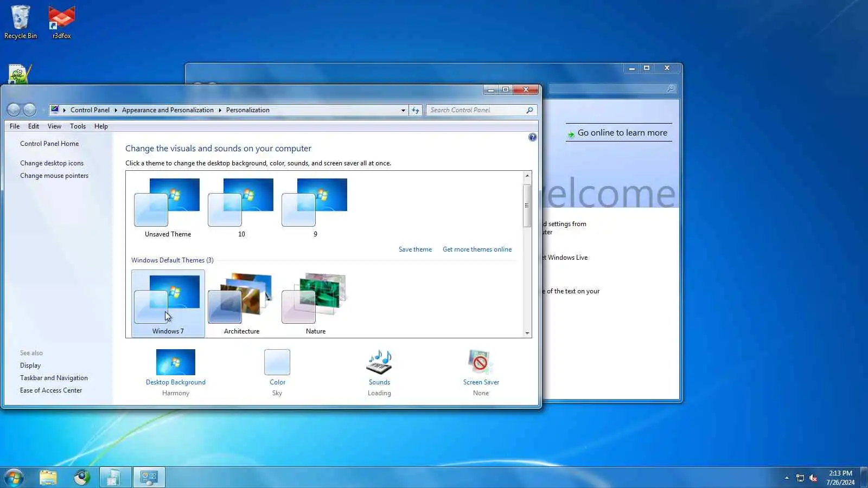Select the theme named 9
Image resolution: width=868 pixels, height=488 pixels.
point(315,208)
